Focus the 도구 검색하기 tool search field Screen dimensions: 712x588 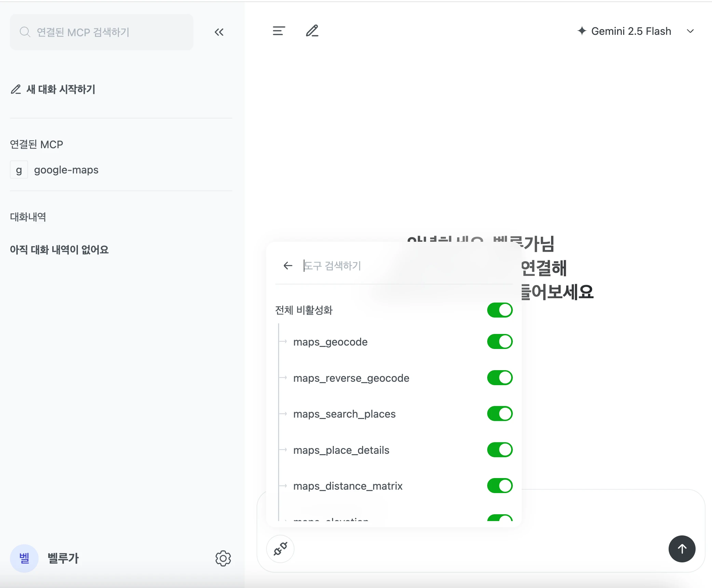pyautogui.click(x=408, y=266)
